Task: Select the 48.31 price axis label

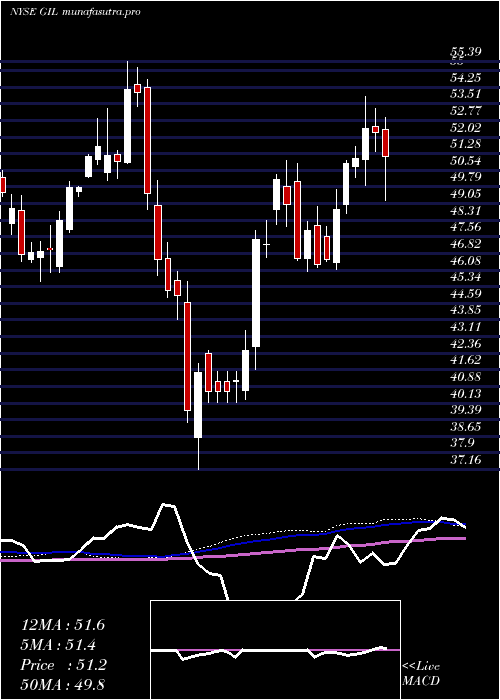Action: 465,211
